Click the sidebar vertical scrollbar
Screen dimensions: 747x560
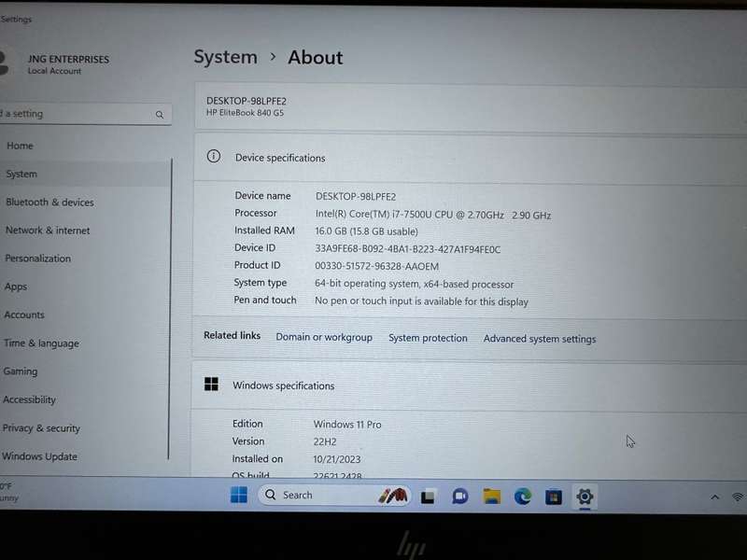[x=170, y=310]
